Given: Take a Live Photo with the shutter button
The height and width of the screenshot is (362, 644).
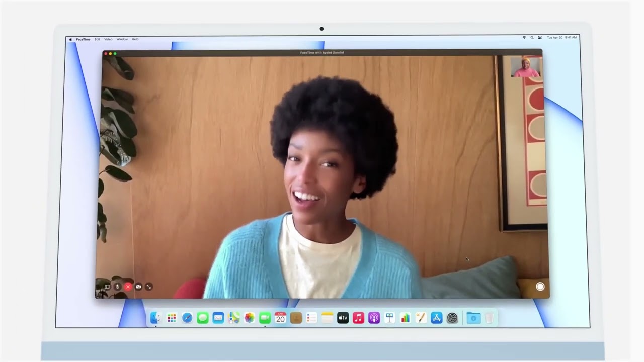Looking at the screenshot, I should [540, 287].
